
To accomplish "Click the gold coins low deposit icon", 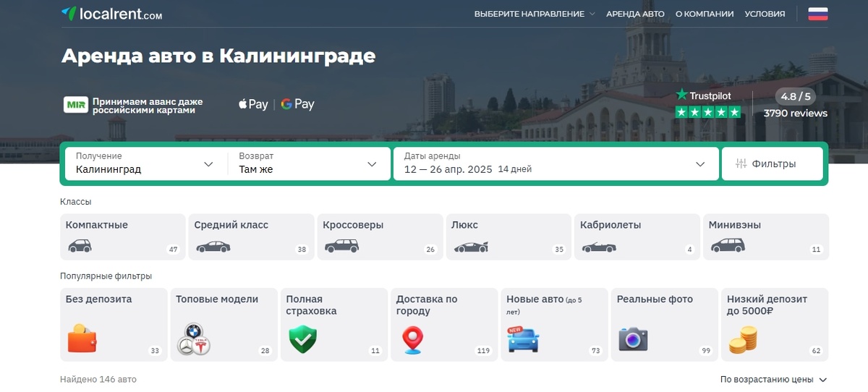I will 742,340.
